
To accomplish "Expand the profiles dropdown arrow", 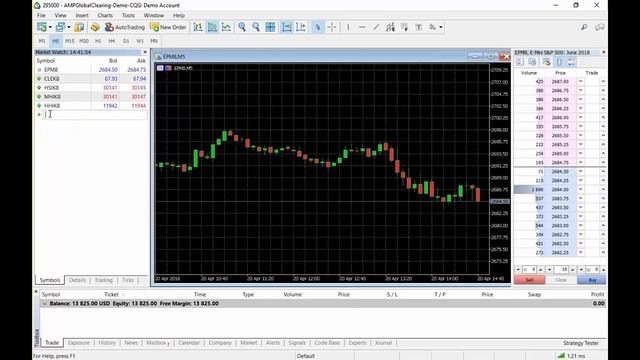I will 69,27.
